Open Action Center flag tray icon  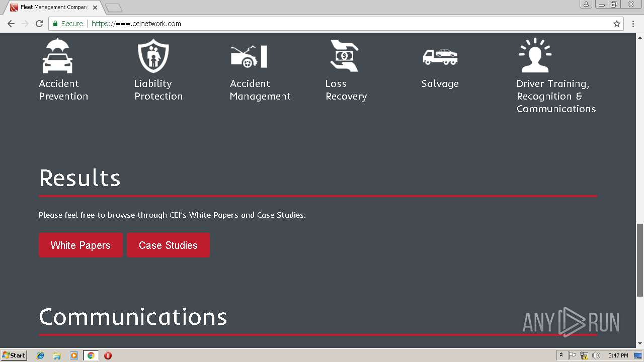572,355
